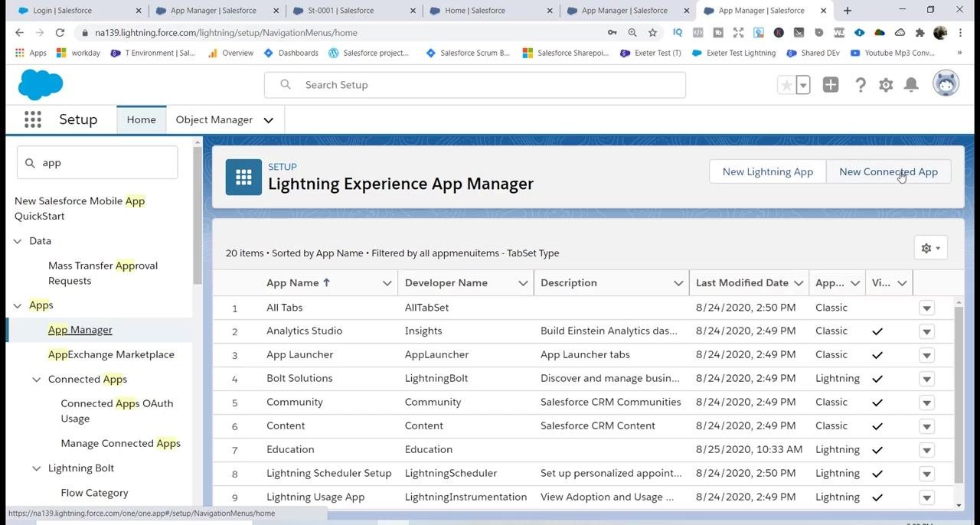Switch to the Object Manager tab
The width and height of the screenshot is (980, 525).
tap(214, 119)
